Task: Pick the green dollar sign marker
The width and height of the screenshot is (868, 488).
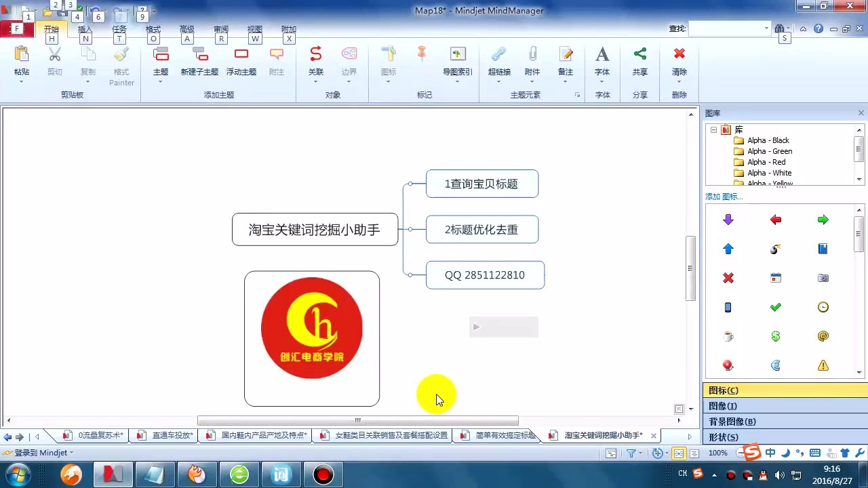Action: tap(776, 336)
